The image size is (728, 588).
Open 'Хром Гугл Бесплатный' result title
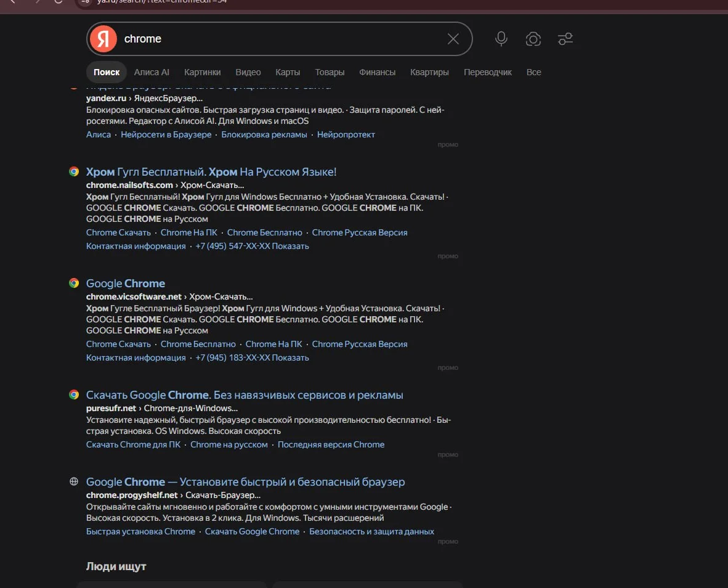[211, 172]
